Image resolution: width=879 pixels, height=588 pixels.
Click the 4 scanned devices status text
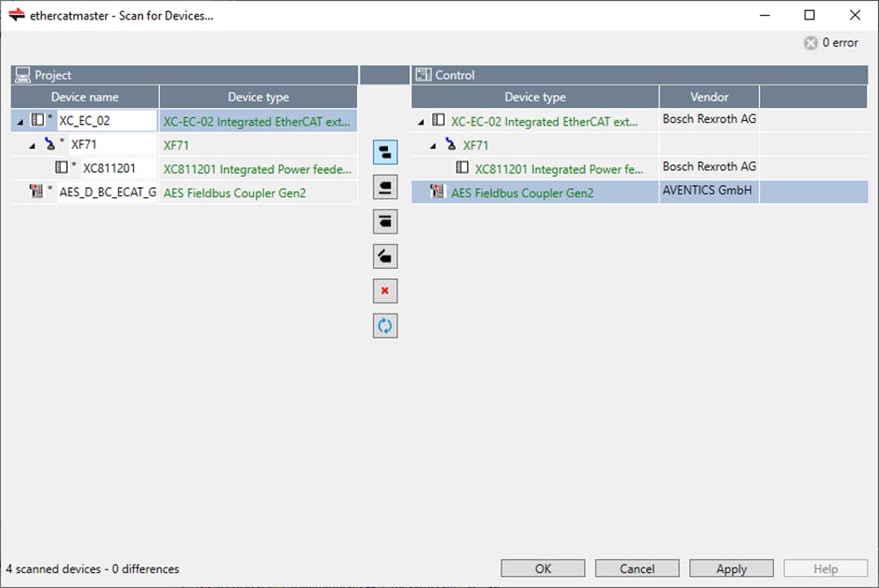92,568
